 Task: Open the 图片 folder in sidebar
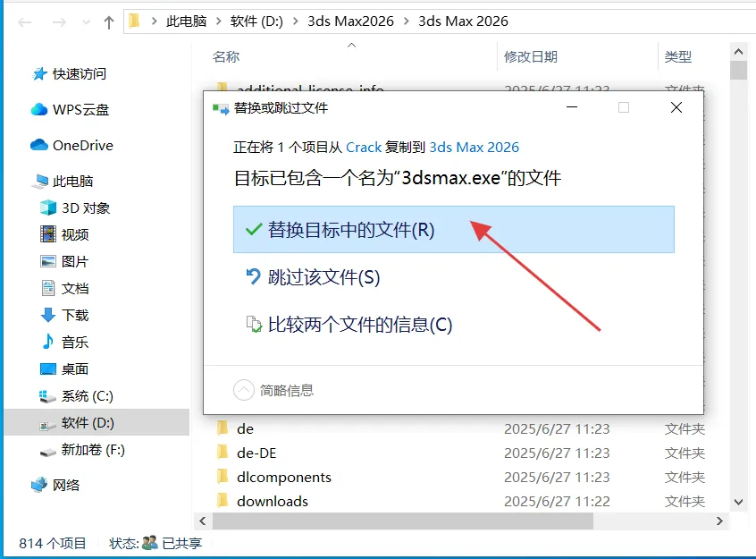64,262
